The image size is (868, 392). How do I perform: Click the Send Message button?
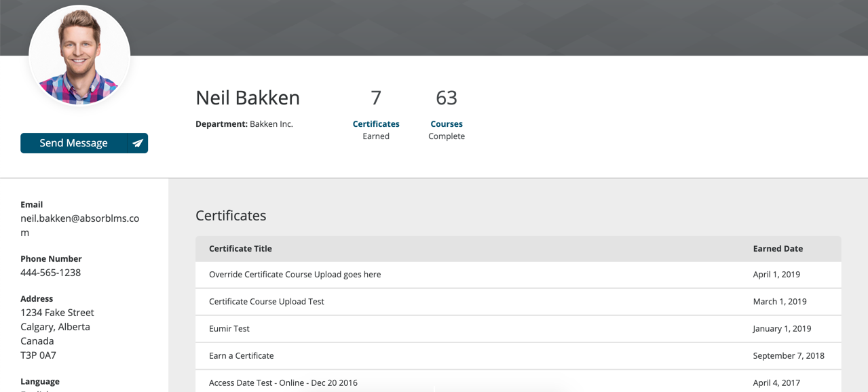pos(84,143)
